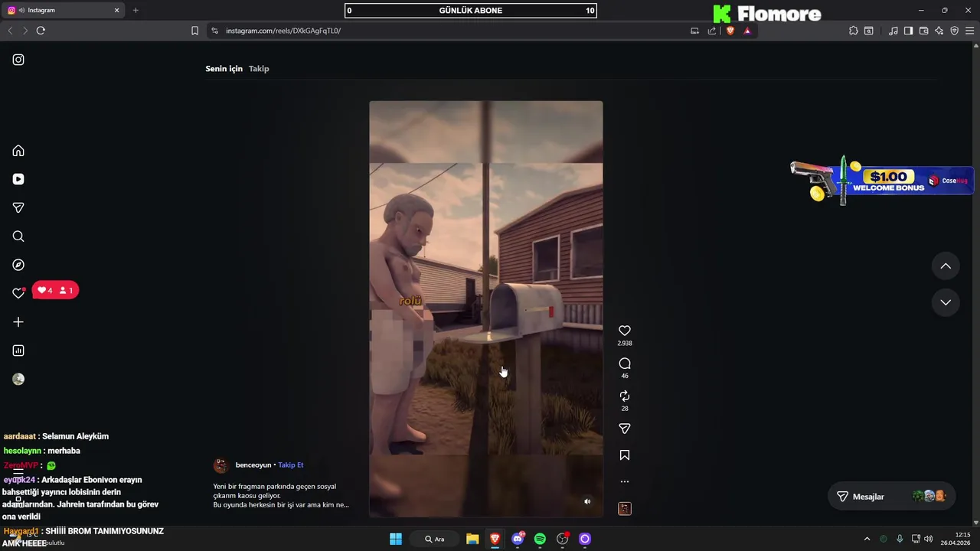This screenshot has width=980, height=551.
Task: Open comments on the reel
Action: 625,364
